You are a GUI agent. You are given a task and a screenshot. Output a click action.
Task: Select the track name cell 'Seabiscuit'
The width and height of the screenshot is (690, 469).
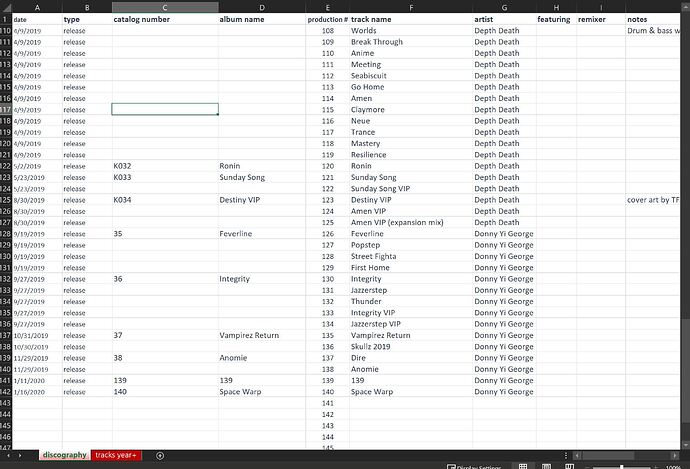click(x=411, y=76)
